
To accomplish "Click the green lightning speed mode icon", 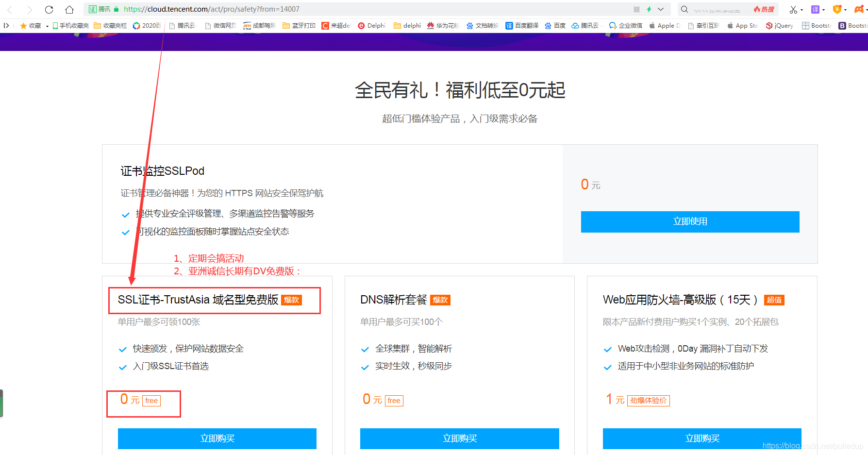I will [649, 9].
